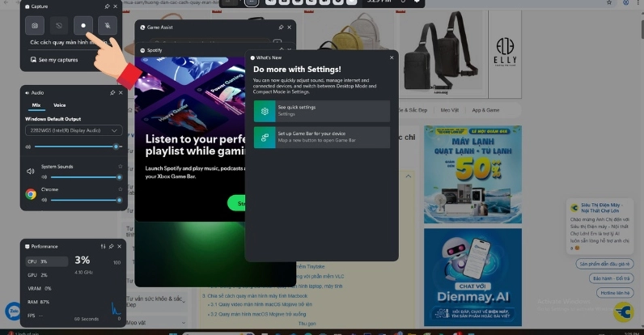Viewport: 644px width, 335px height.
Task: Click Sản phẩm dẫn đầu giá rẻ chip
Action: 604,264
